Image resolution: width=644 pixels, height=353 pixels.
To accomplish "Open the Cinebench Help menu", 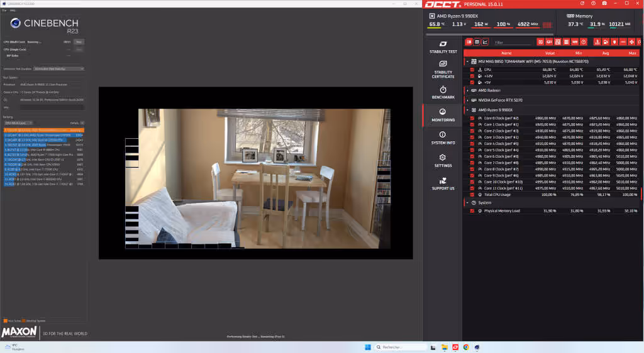I will click(x=13, y=10).
